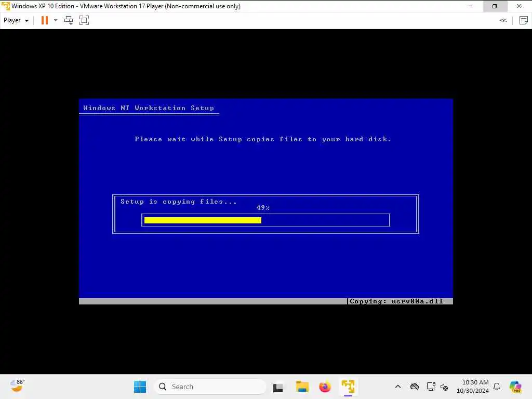Open the Windows Start menu
532x399 pixels.
[140, 387]
